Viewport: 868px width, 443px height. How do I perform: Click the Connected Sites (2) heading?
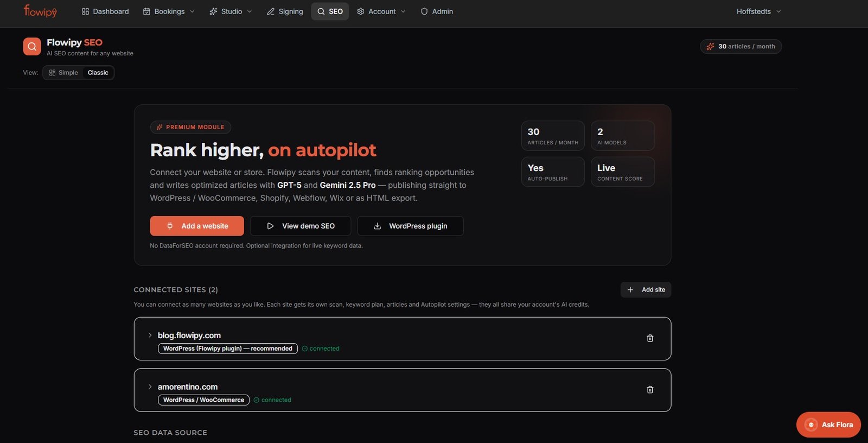tap(176, 290)
